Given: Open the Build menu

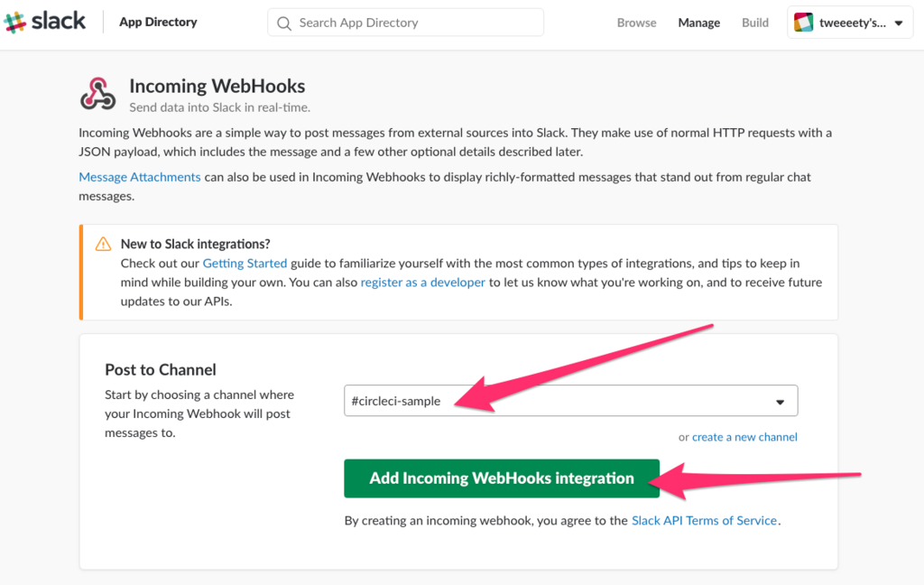Looking at the screenshot, I should pos(755,23).
